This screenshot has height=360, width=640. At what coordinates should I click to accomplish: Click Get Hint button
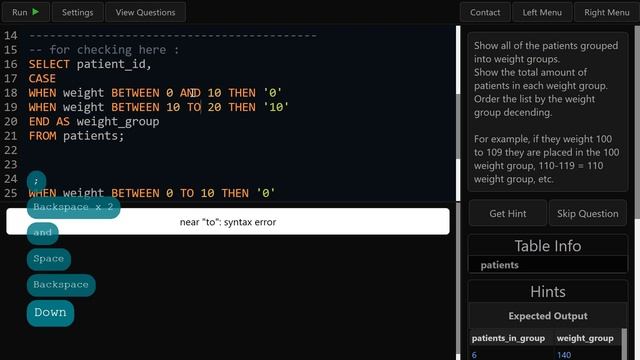coord(508,213)
